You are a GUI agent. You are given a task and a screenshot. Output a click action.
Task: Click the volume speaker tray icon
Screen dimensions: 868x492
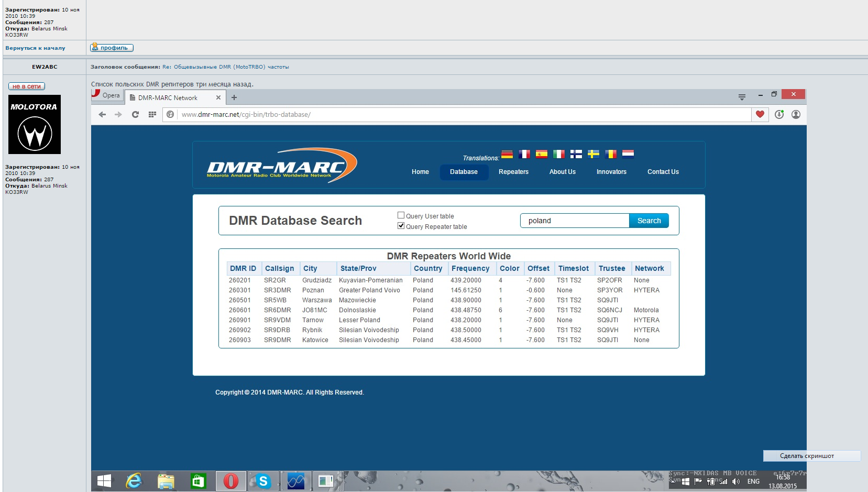tap(736, 482)
